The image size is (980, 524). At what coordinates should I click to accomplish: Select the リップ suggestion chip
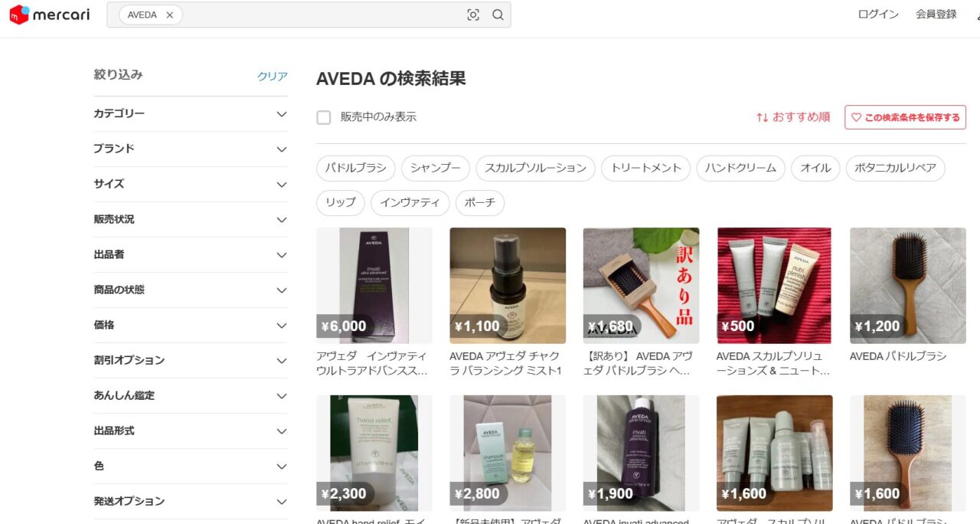(x=341, y=203)
